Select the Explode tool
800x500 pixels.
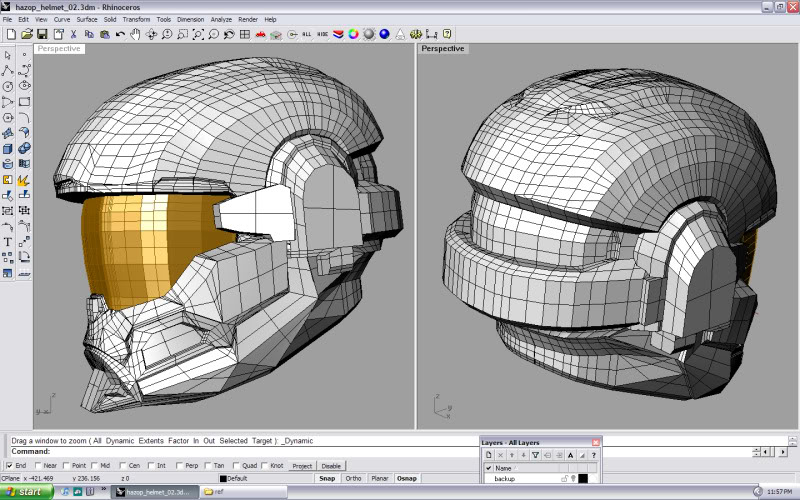click(24, 180)
